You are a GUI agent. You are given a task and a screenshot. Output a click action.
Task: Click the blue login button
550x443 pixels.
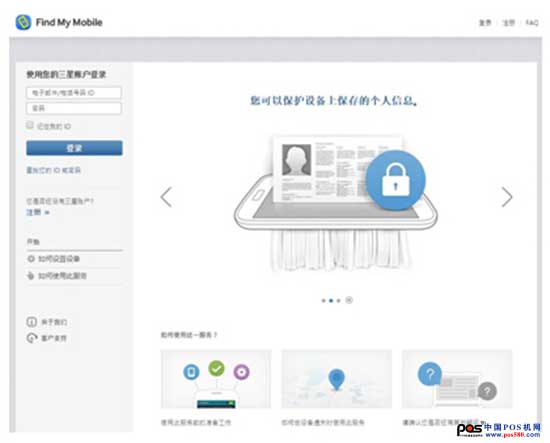click(x=74, y=148)
